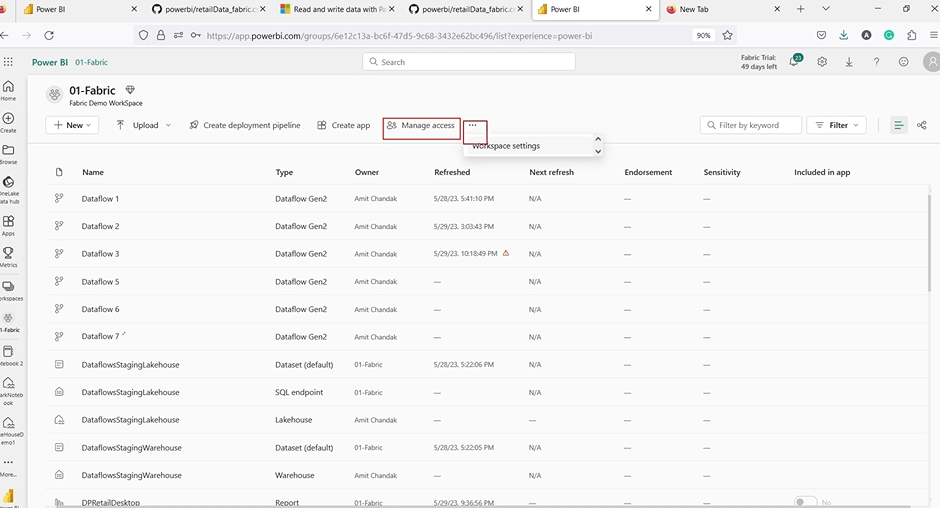Click the 01-Fabric workspace avatar icon
Image resolution: width=940 pixels, height=508 pixels.
pos(55,94)
